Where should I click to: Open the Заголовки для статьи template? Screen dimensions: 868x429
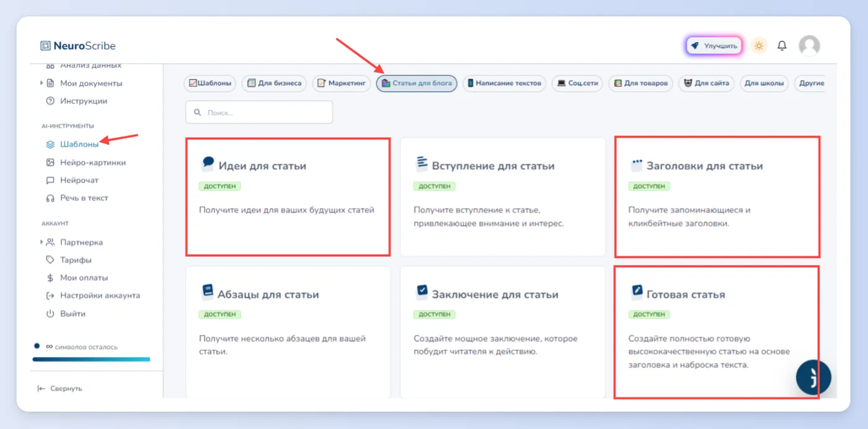(717, 197)
